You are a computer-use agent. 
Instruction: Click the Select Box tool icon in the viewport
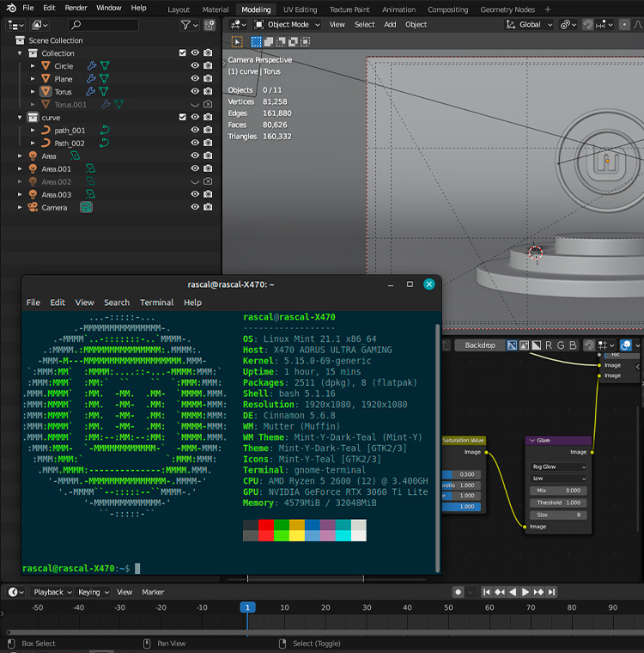pyautogui.click(x=238, y=41)
